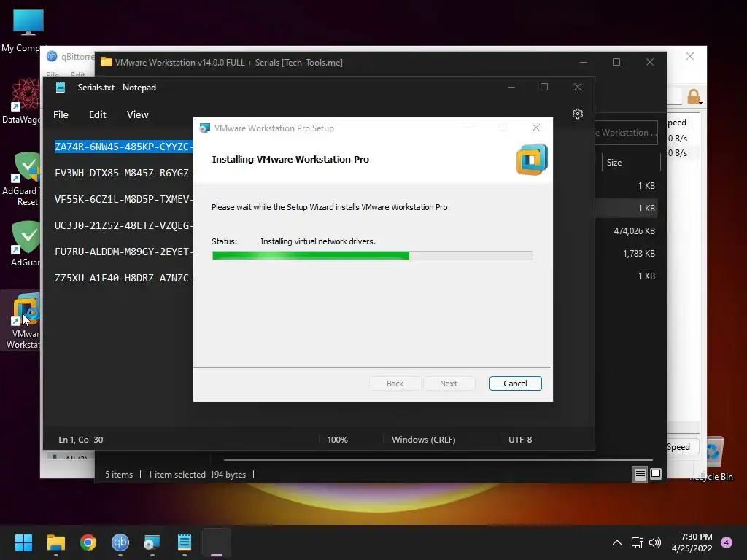
Task: Select the 1,783 KB file row in Explorer
Action: (627, 253)
